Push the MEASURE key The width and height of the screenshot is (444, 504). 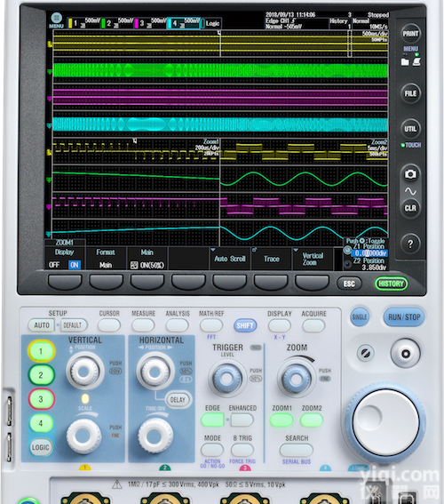pos(143,325)
